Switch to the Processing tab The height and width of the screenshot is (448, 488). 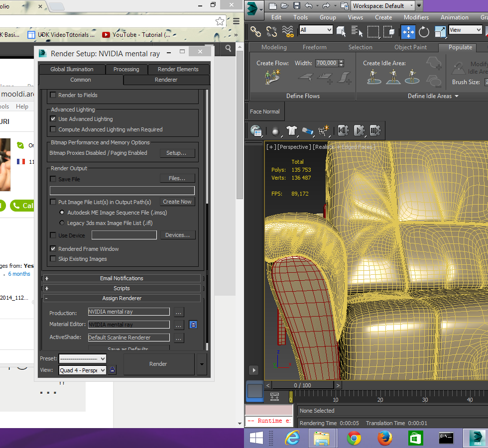coord(126,69)
